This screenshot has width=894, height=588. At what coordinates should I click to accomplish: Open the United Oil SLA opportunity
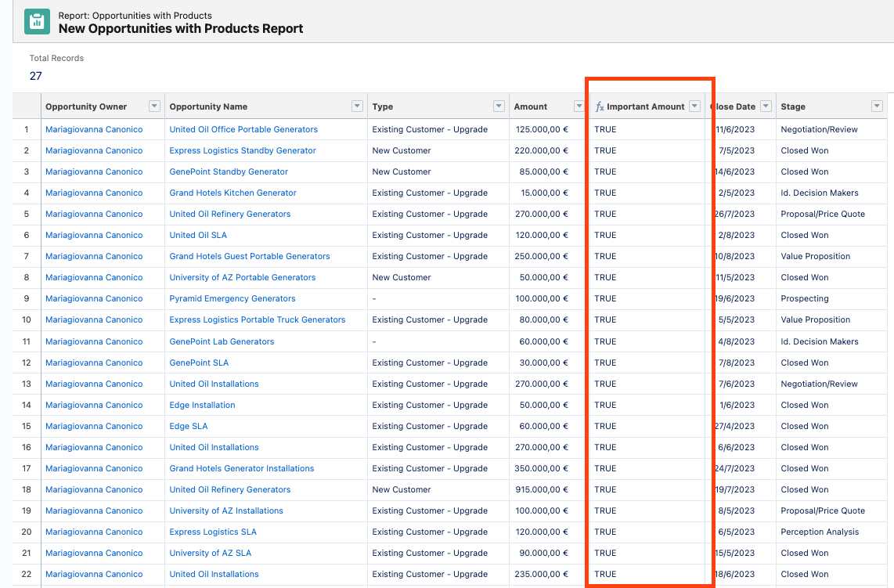(198, 235)
